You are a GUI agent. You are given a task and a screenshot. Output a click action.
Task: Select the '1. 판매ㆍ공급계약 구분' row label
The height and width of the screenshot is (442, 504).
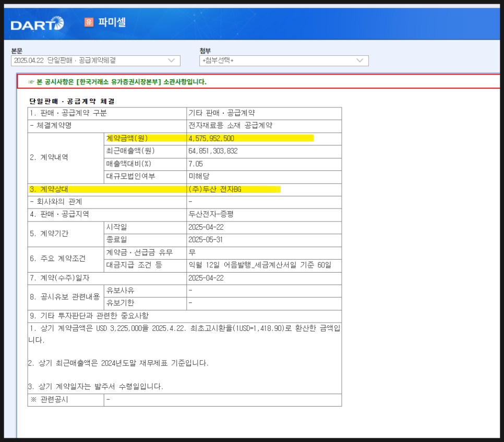[x=68, y=113]
